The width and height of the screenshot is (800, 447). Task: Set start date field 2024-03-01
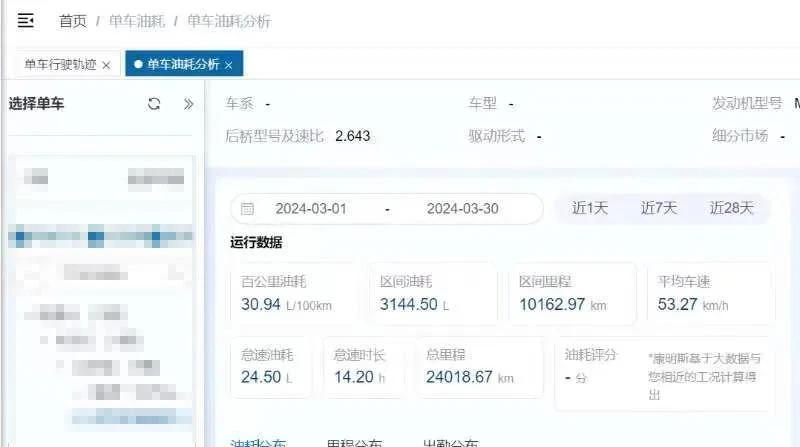coord(311,209)
